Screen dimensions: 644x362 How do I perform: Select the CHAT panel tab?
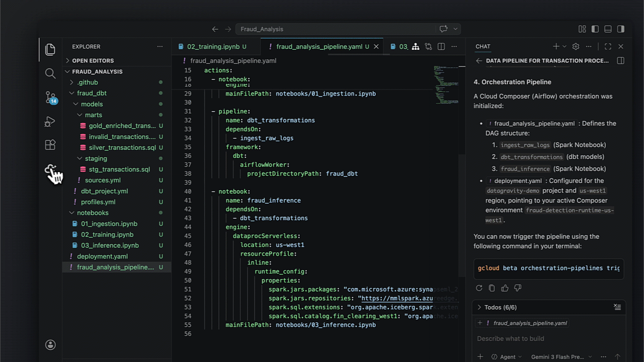point(482,46)
